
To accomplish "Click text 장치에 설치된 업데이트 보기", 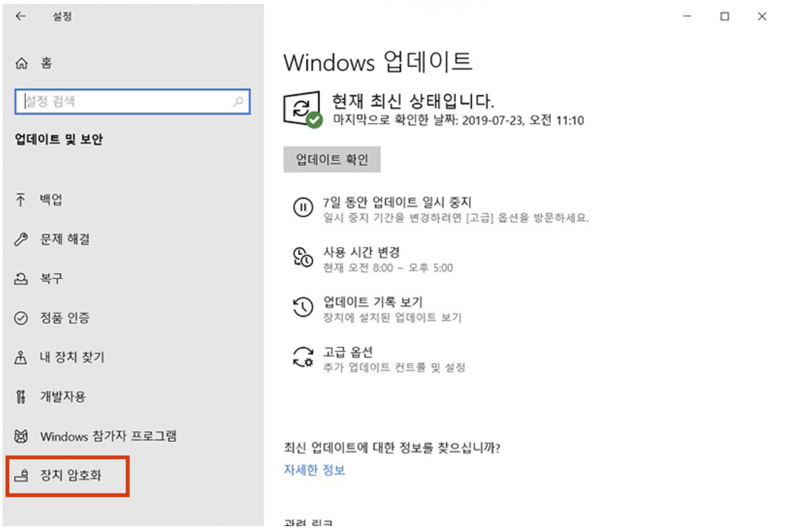I will 392,317.
